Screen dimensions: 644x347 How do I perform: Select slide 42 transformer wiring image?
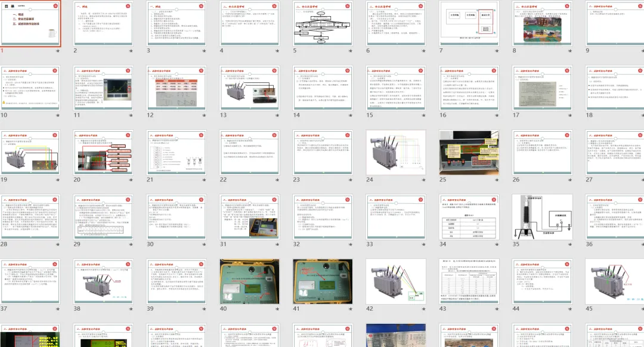396,281
